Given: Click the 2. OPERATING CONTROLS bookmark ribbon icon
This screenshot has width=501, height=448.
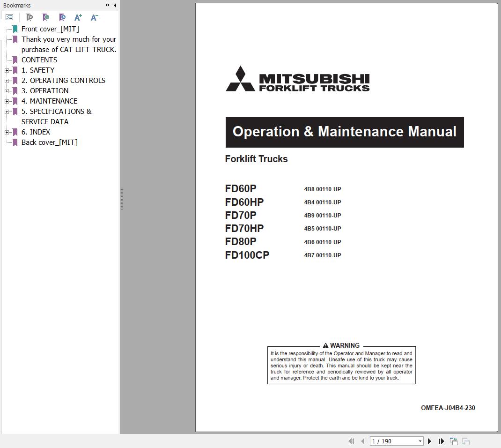Looking at the screenshot, I should 15,81.
